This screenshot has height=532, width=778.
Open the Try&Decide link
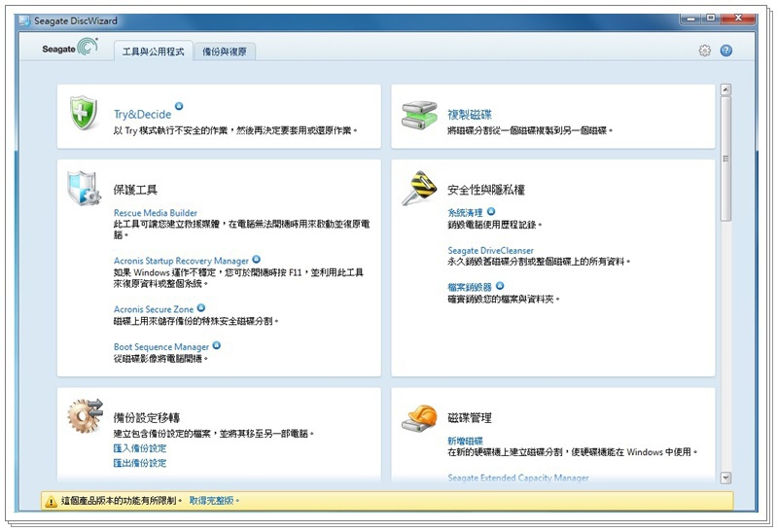click(x=142, y=114)
